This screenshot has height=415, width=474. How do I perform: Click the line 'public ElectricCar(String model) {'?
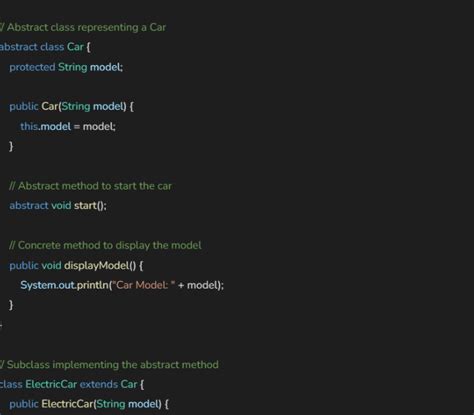tap(89, 404)
